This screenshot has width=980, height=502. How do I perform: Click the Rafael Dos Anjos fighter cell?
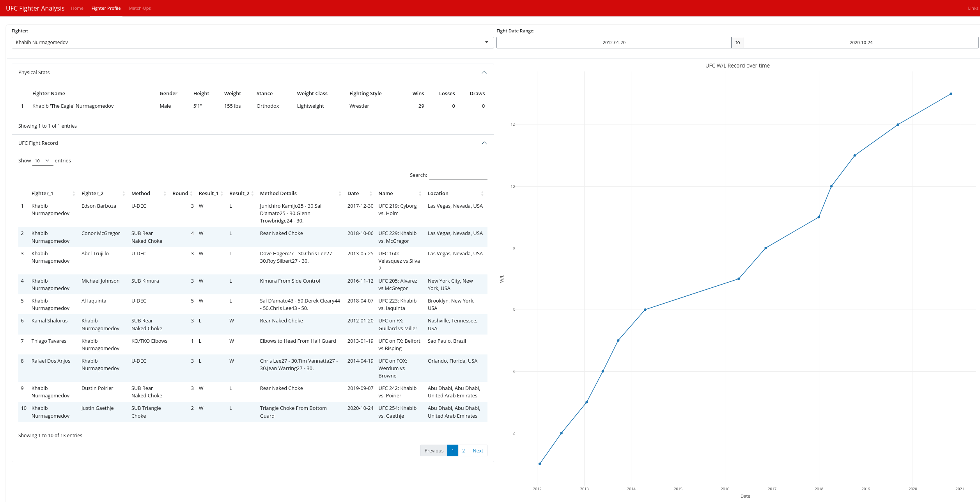pyautogui.click(x=51, y=361)
